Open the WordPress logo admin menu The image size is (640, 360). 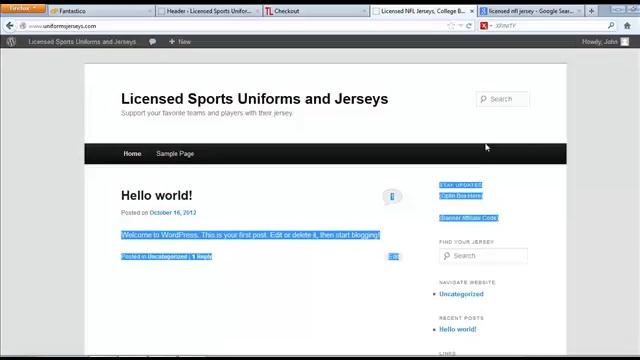click(11, 42)
